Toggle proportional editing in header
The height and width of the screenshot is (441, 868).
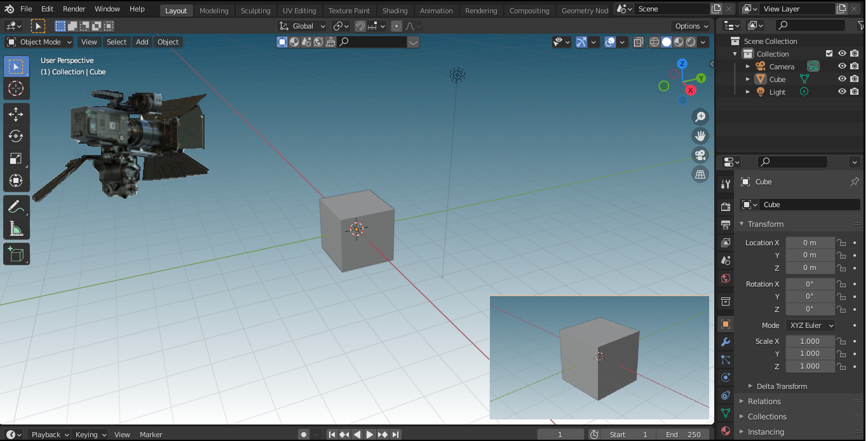397,26
